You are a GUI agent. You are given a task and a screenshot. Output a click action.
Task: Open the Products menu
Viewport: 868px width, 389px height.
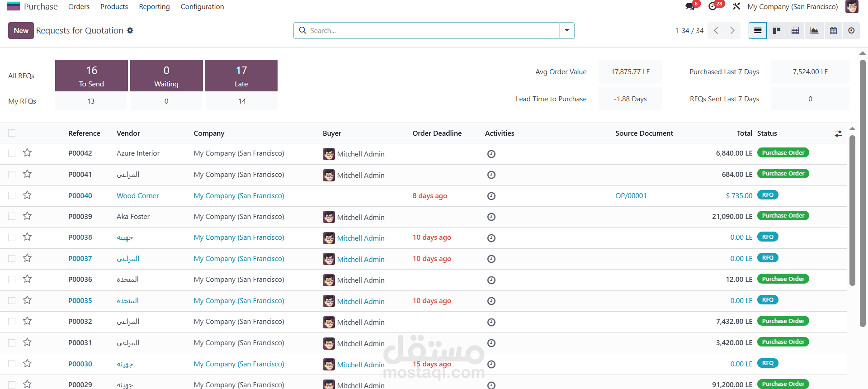[x=114, y=6]
